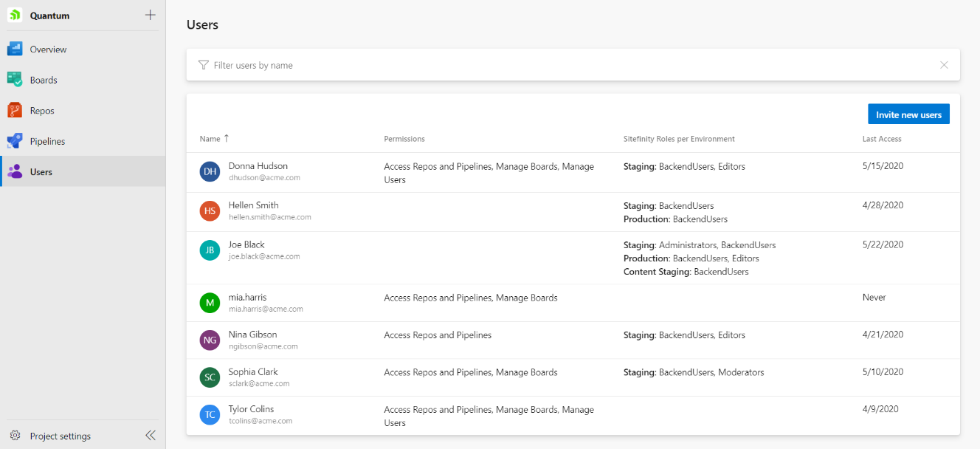980x449 pixels.
Task: Open Overview from the sidebar
Action: tap(48, 49)
